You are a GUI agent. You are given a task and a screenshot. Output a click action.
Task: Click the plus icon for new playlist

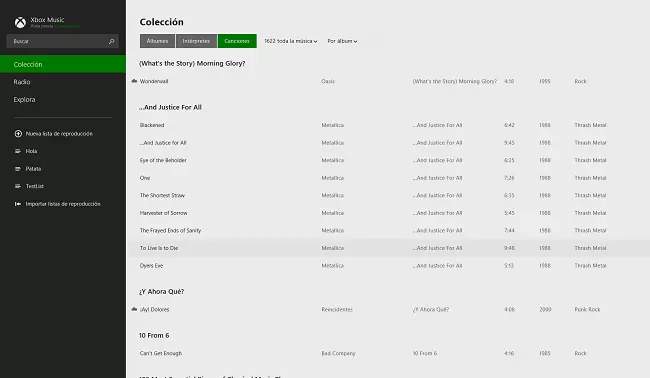18,133
